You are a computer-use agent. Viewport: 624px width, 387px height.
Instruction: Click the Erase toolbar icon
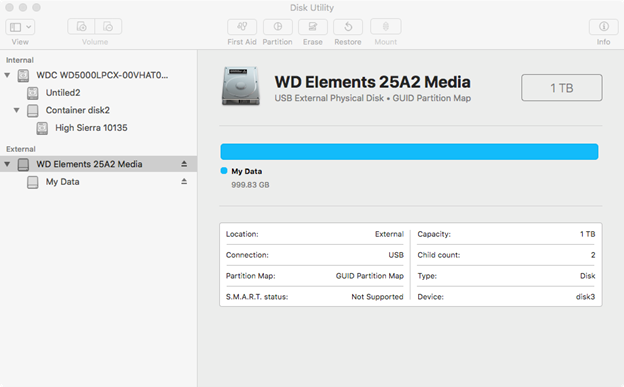coord(313,27)
